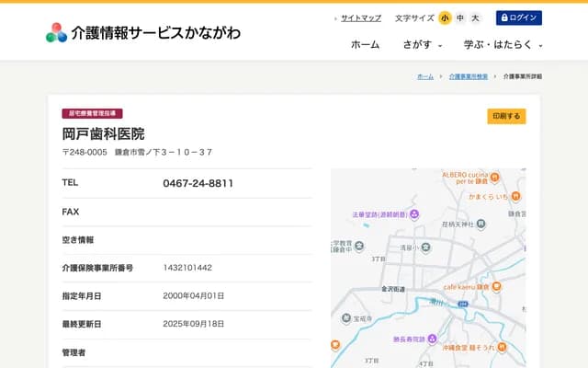Go to the ホーム menu item
The width and height of the screenshot is (588, 368).
[x=365, y=45]
